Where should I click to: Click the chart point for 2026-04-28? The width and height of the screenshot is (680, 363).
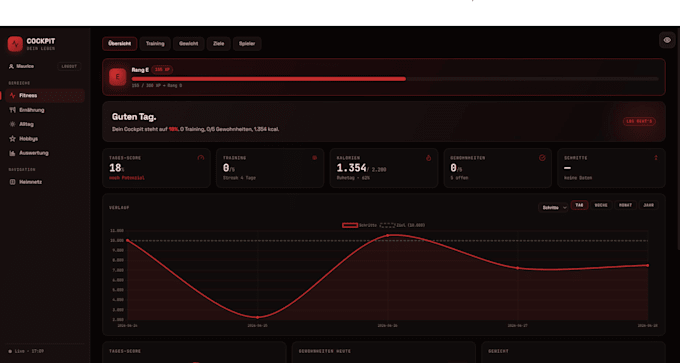pyautogui.click(x=648, y=265)
